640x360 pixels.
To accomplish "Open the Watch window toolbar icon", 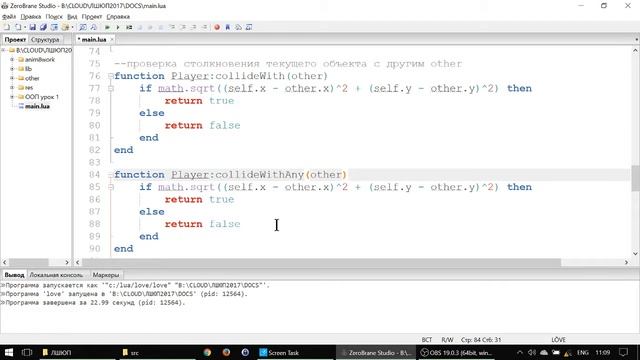I will pyautogui.click(x=249, y=27).
